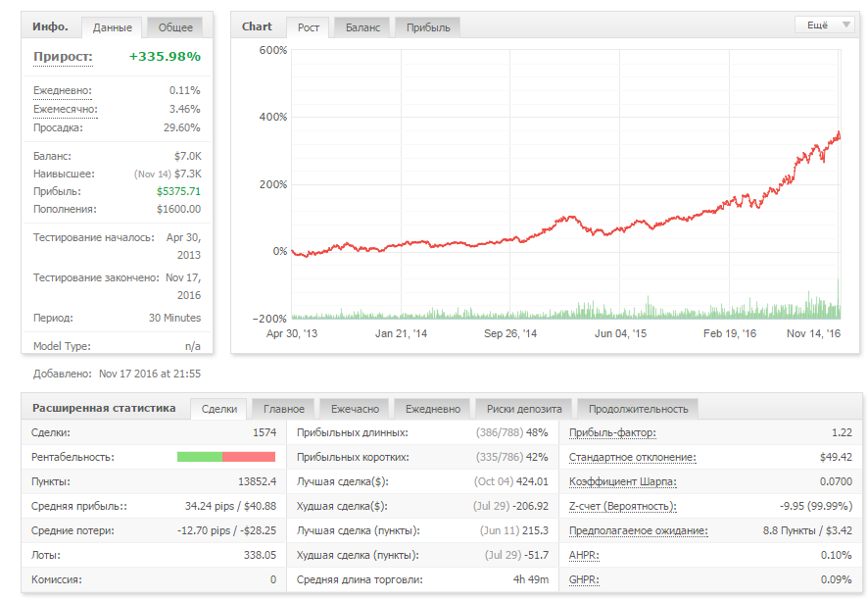This screenshot has width=868, height=600.
Task: Click the $49.42 standard deviation value
Action: coord(836,457)
